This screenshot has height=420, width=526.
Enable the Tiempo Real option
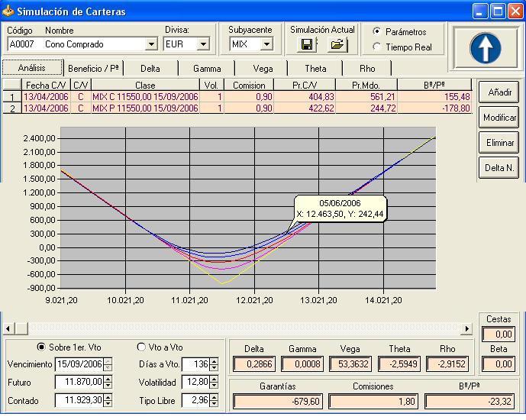[376, 47]
